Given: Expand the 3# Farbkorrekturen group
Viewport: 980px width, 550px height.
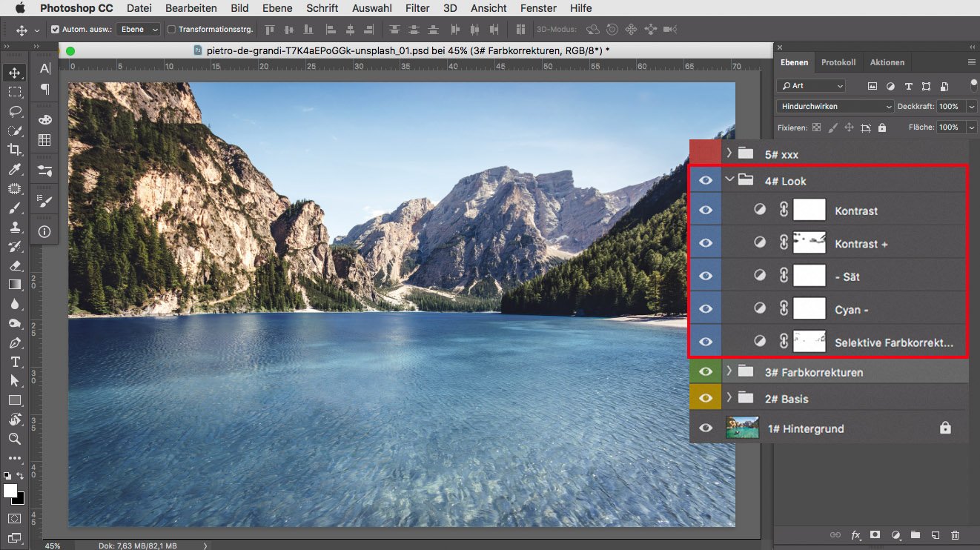Looking at the screenshot, I should [729, 371].
